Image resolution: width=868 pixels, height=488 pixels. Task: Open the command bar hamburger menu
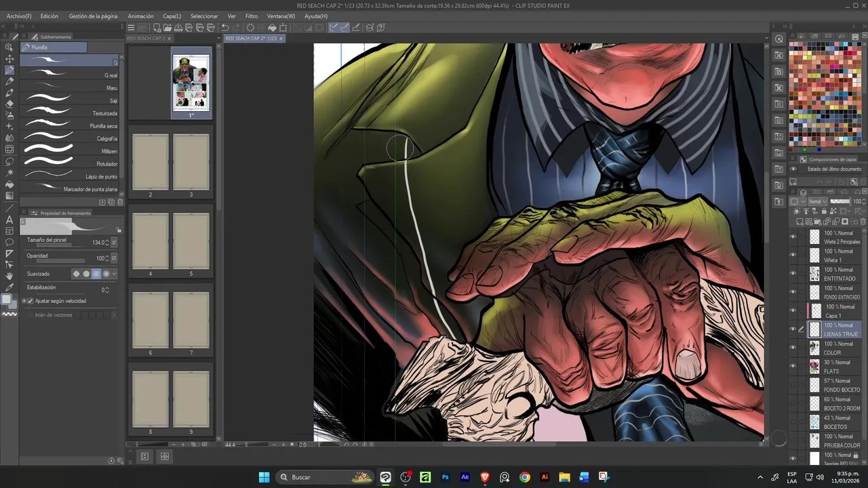tap(131, 28)
